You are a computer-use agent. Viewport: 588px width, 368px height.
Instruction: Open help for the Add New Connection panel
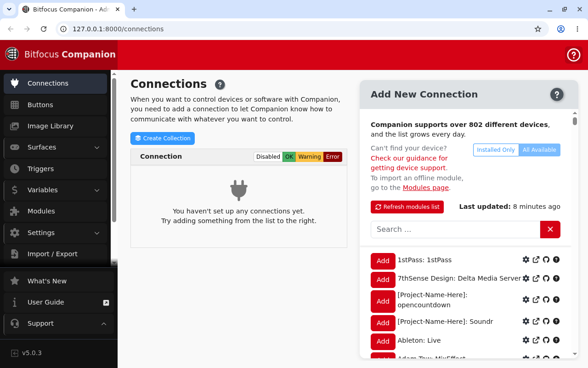click(x=557, y=95)
